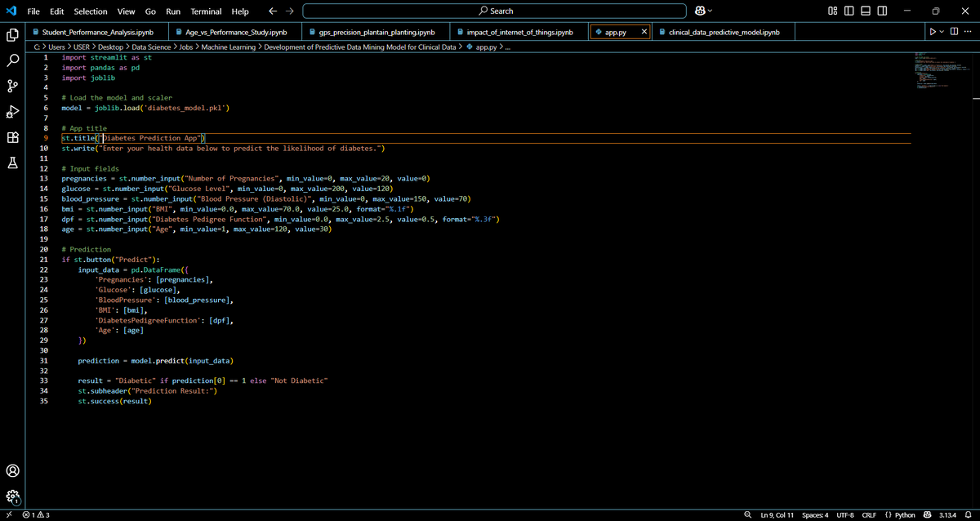Click CRLF end-of-line setting
Image resolution: width=980 pixels, height=521 pixels.
869,515
